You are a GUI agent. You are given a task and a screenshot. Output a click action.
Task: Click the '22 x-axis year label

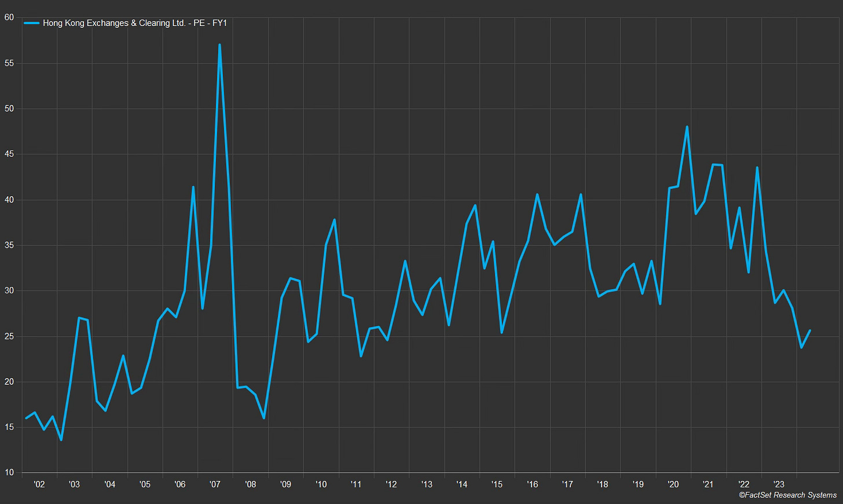click(x=743, y=484)
